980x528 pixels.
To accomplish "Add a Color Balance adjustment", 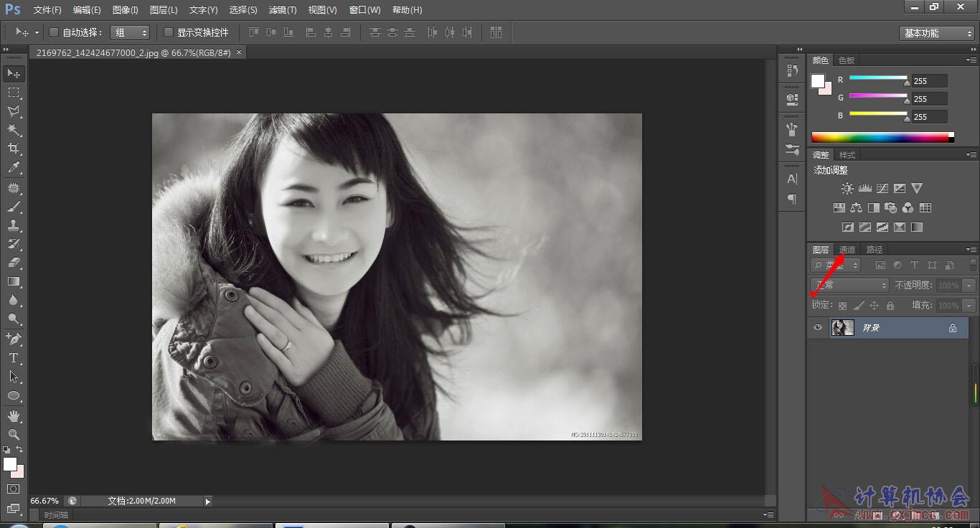I will [x=856, y=207].
